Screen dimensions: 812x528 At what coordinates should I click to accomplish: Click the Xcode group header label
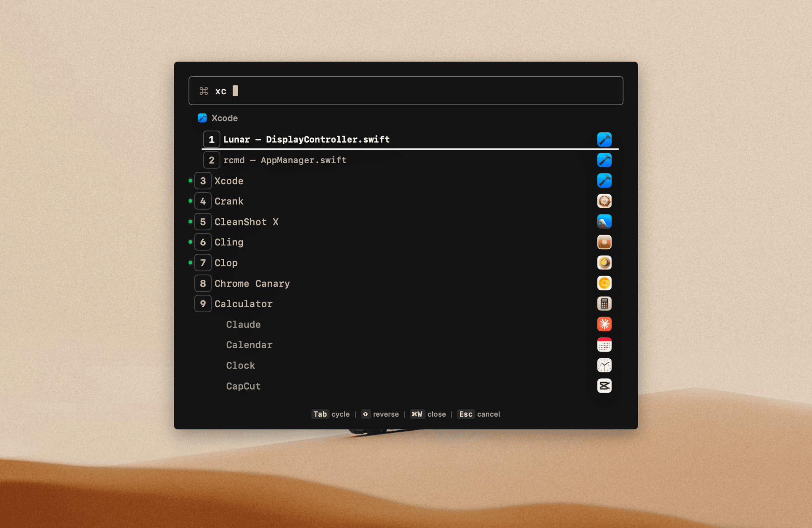click(225, 118)
